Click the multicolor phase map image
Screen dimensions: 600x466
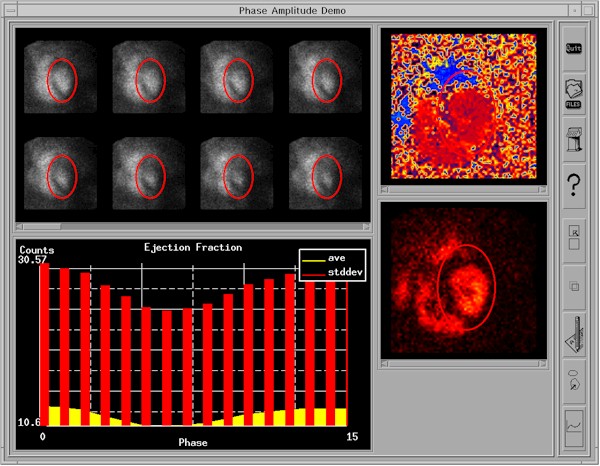pos(463,106)
